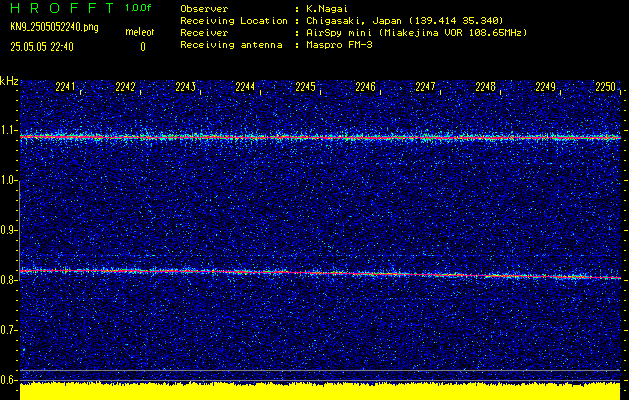Click the 2244 time marker

[x=245, y=87]
